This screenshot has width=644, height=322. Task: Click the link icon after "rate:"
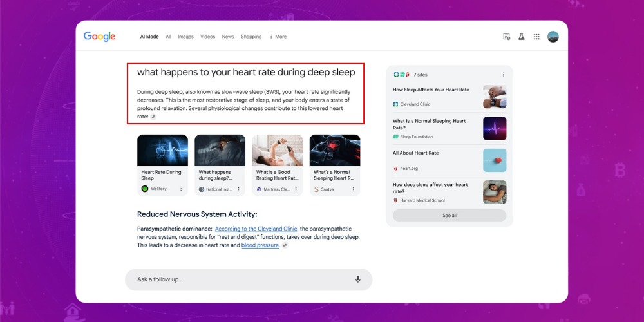tap(153, 117)
